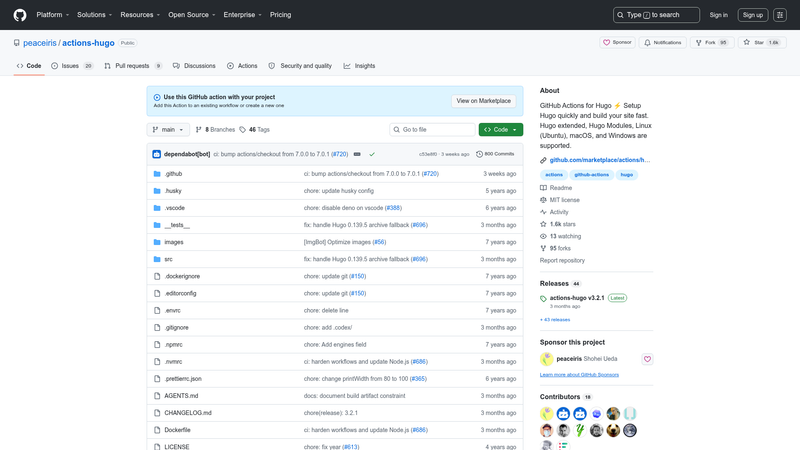Image resolution: width=800 pixels, height=450 pixels.
Task: Switch to the Pull requests tab
Action: (133, 66)
